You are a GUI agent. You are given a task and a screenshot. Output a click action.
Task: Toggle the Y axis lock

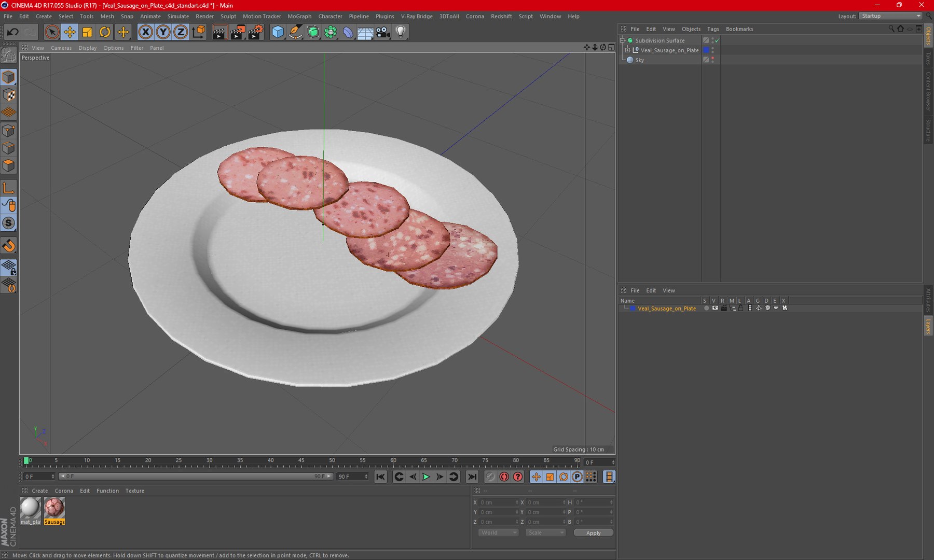(163, 32)
